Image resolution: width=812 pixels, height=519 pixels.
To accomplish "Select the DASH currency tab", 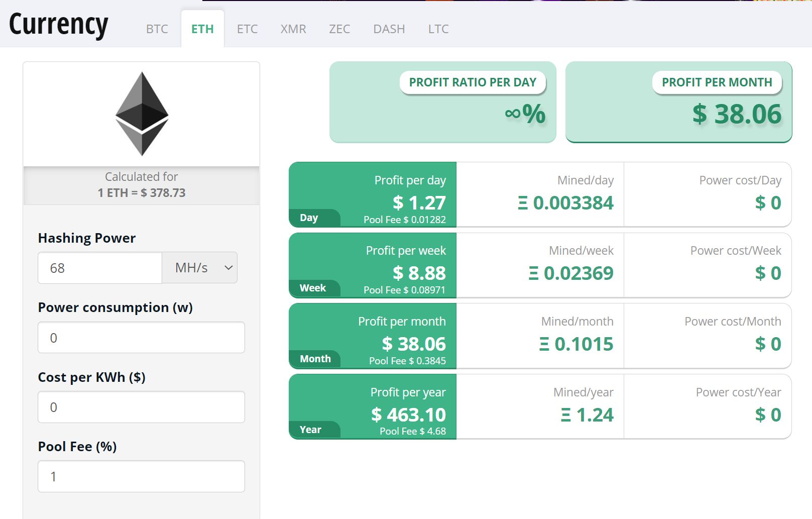I will 389,29.
